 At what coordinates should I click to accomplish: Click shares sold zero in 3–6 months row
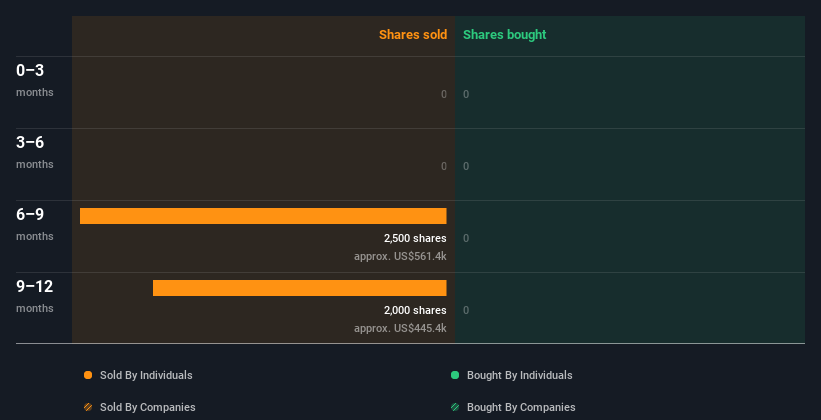tap(444, 166)
